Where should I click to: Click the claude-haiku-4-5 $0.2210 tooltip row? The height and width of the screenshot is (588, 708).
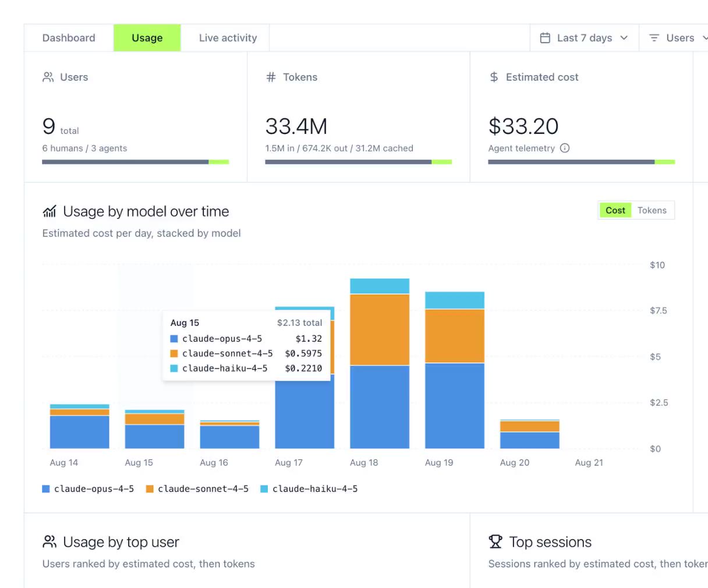(246, 369)
